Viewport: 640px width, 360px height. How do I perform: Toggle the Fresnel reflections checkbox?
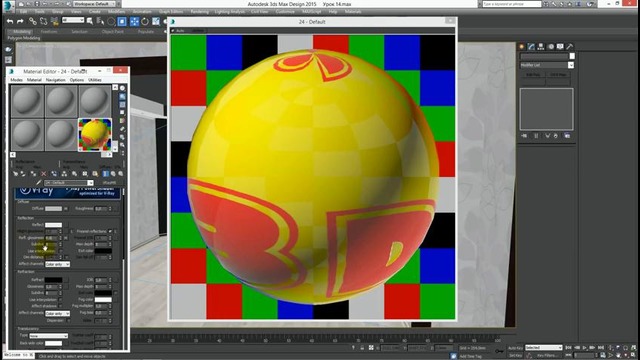pos(110,231)
